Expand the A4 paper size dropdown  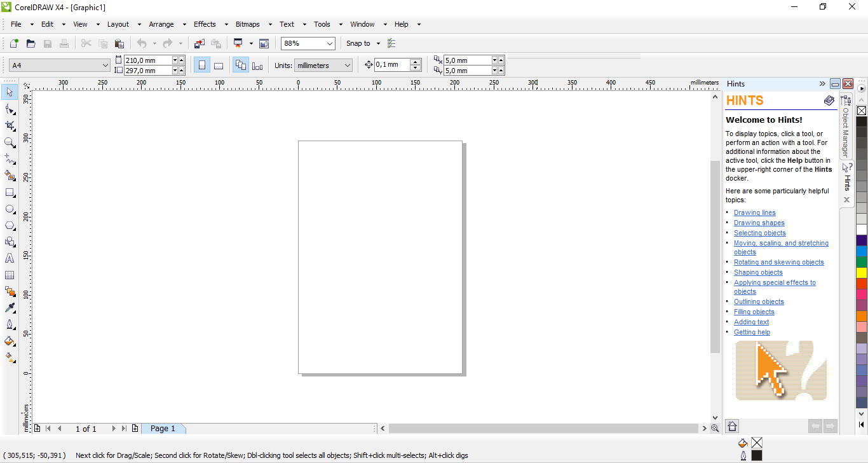click(105, 66)
